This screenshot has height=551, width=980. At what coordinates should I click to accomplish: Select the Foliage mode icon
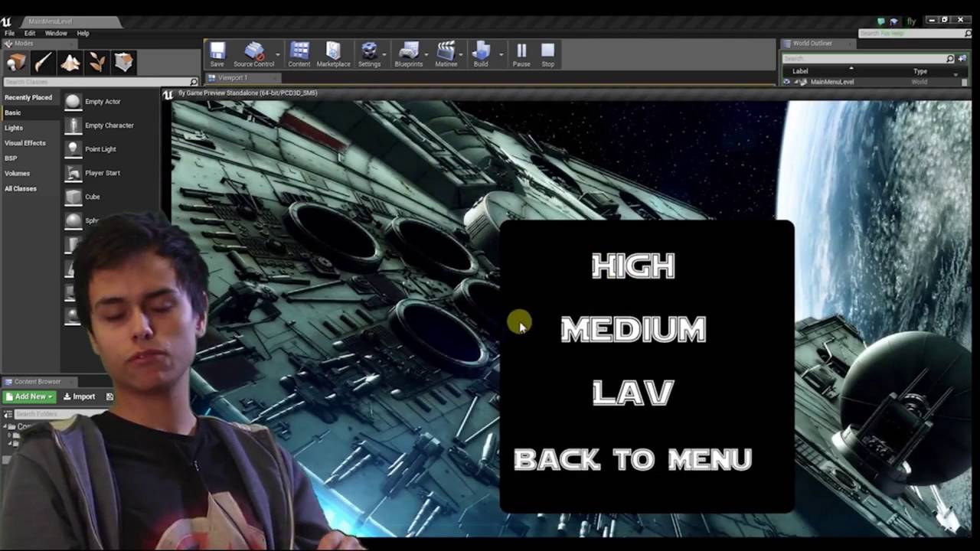(x=97, y=62)
